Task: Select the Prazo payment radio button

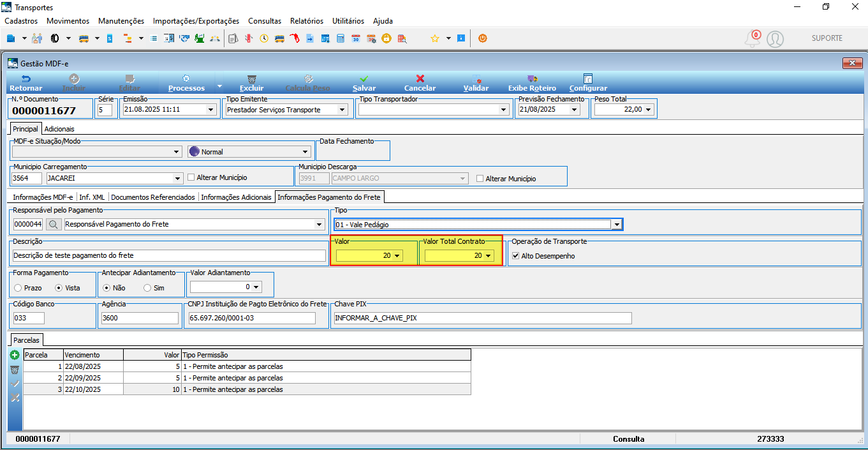Action: click(18, 288)
